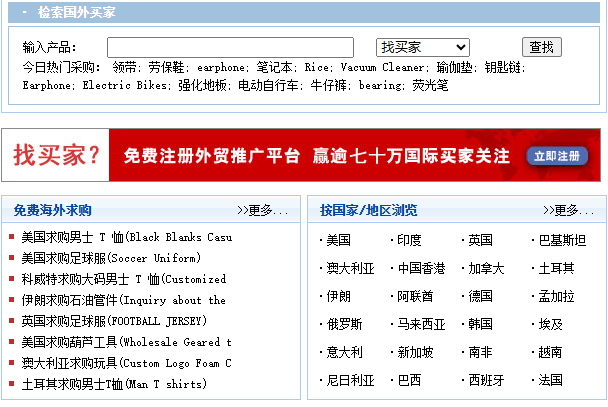Browse buyers from 新加坡
This screenshot has width=608, height=407.
415,352
